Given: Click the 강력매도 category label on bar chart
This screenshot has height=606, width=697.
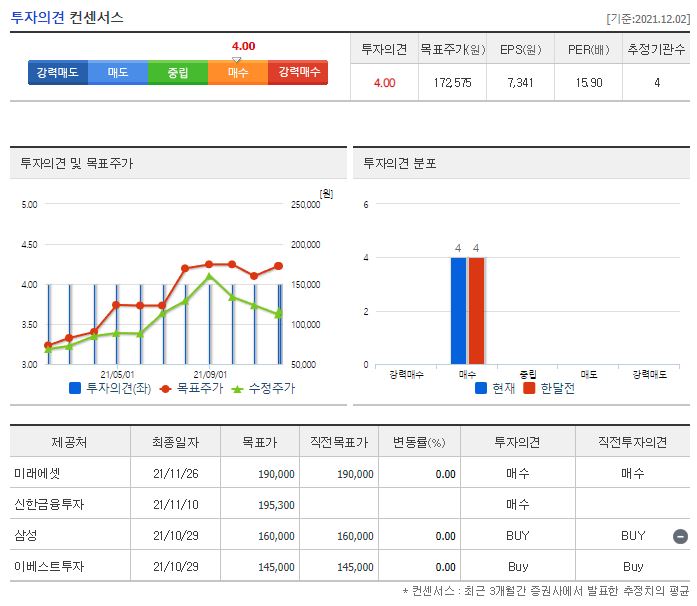Looking at the screenshot, I should 649,374.
